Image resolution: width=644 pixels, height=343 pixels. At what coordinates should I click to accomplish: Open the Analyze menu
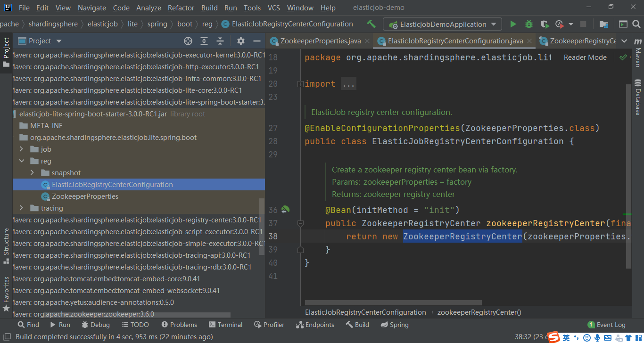[x=148, y=8]
